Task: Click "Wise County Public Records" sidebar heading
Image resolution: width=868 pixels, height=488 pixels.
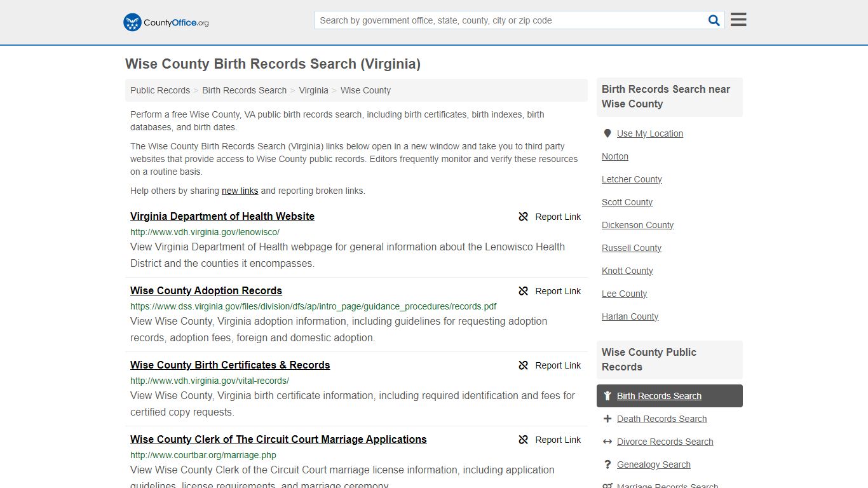Action: [x=649, y=360]
